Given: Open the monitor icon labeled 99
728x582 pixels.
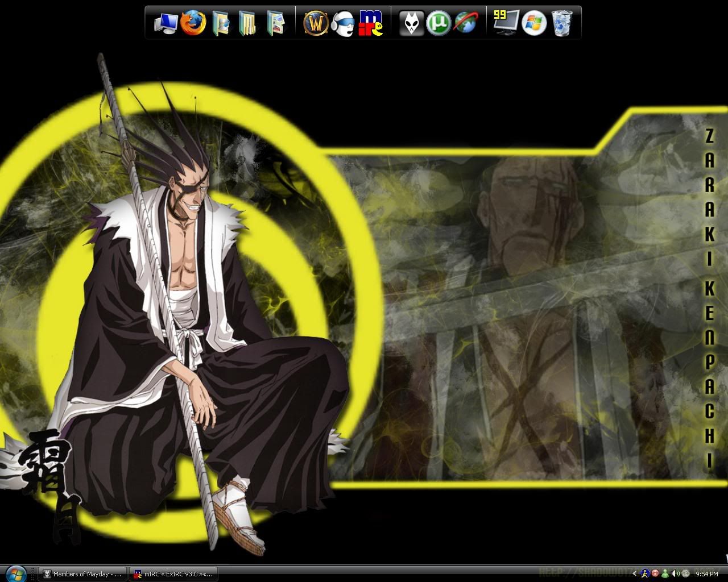Looking at the screenshot, I should [x=506, y=23].
